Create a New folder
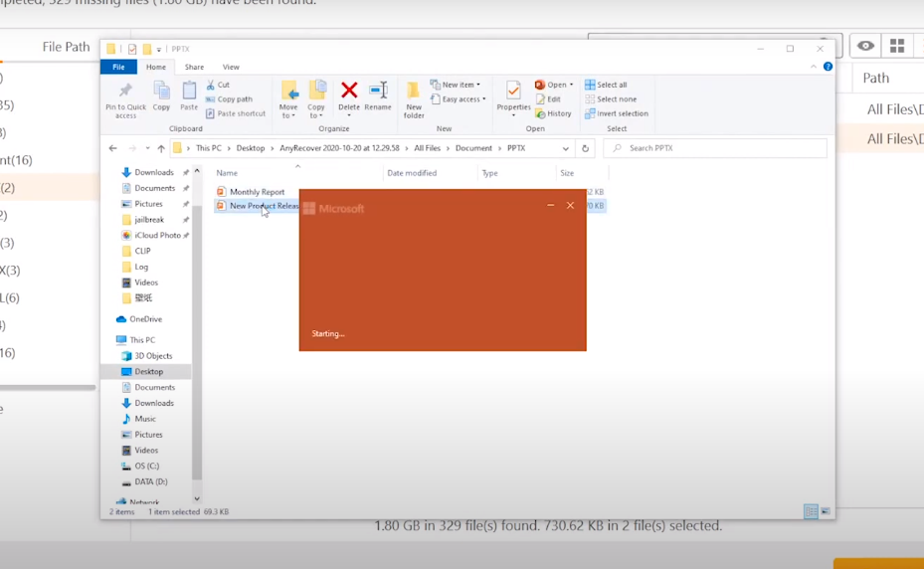 [414, 99]
